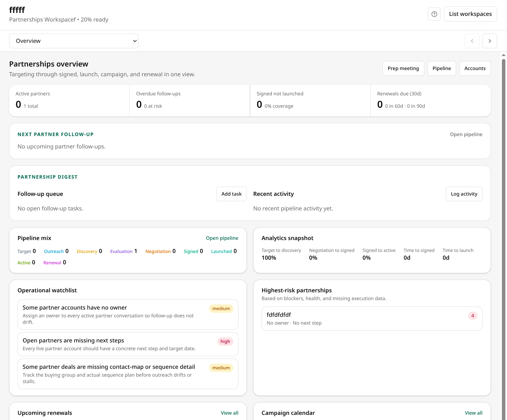Open pipeline from the Pipeline mix card
The height and width of the screenshot is (420, 507).
[222, 238]
